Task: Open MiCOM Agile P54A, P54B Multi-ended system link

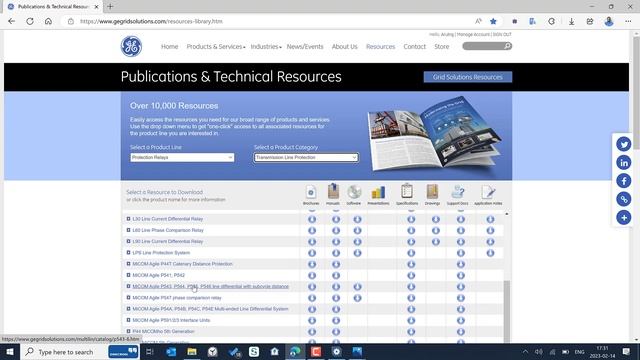Action: tap(210, 309)
